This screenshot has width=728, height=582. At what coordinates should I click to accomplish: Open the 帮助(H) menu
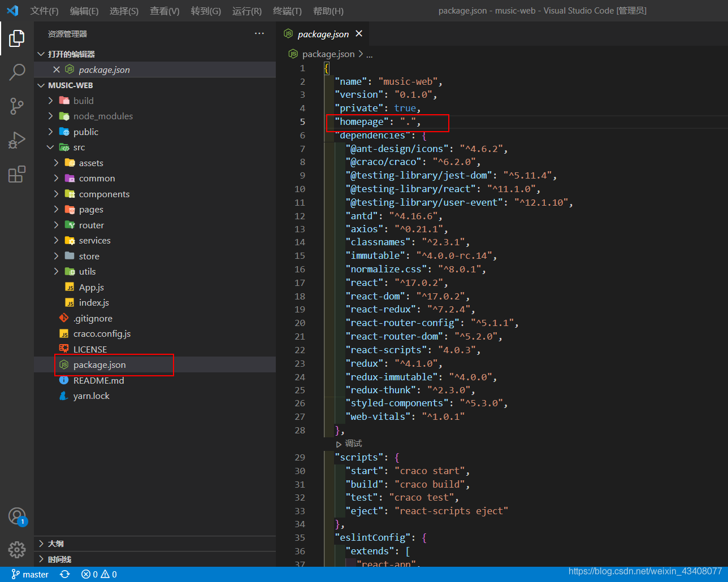(x=328, y=11)
